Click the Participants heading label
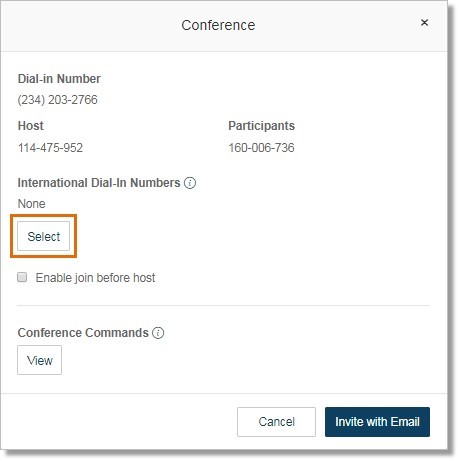459x461 pixels. pos(262,126)
